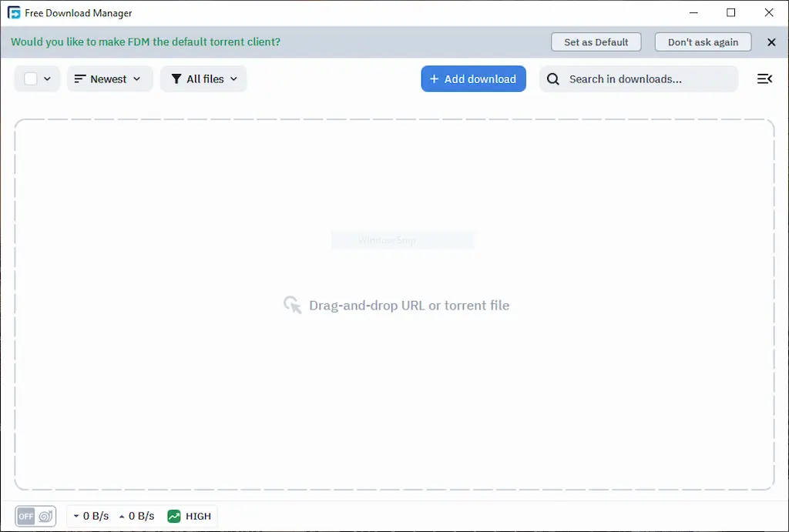Click the 0 B/s upload speed indicator

tap(137, 516)
